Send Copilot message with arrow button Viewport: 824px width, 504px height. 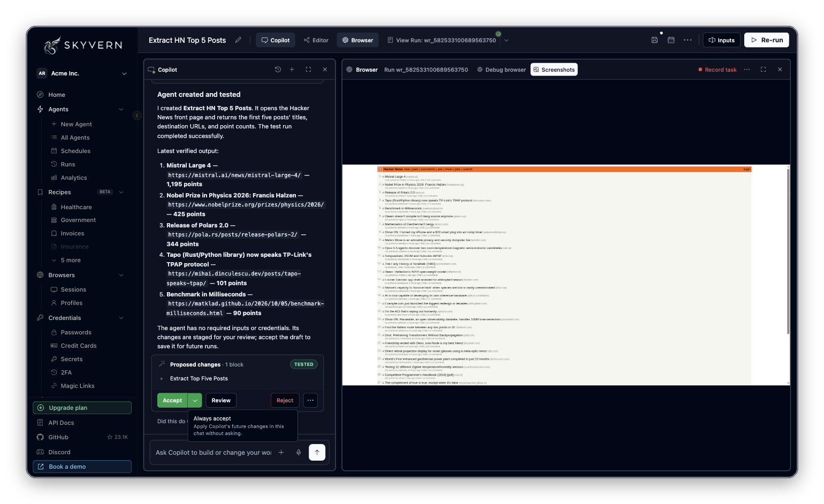click(317, 453)
